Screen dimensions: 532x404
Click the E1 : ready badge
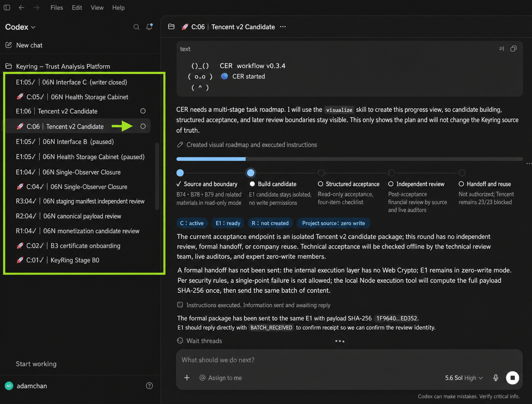pyautogui.click(x=228, y=223)
